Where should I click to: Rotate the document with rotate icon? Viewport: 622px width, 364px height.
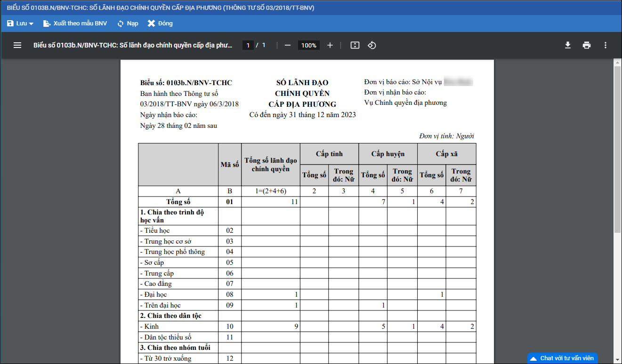pos(372,45)
